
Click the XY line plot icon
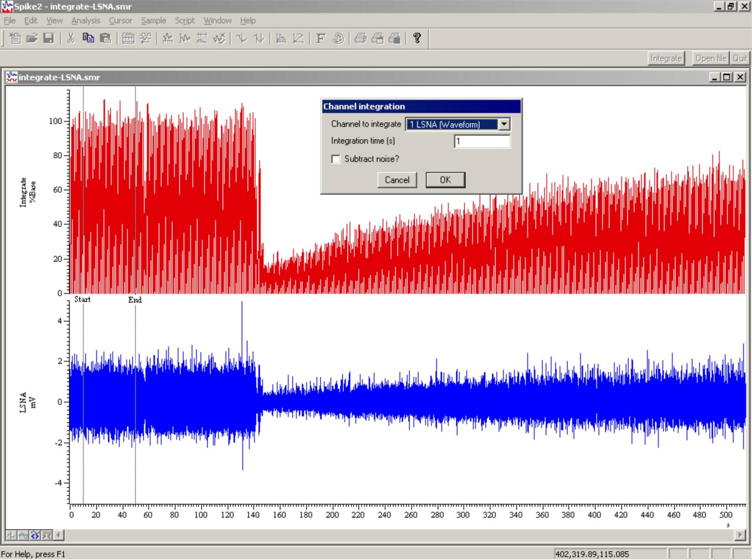[x=298, y=38]
